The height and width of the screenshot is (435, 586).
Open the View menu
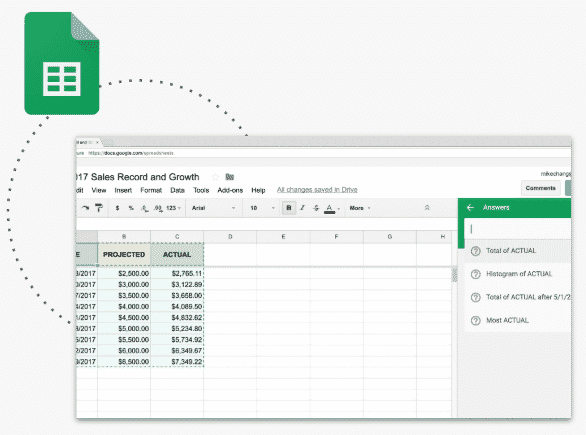coord(99,190)
